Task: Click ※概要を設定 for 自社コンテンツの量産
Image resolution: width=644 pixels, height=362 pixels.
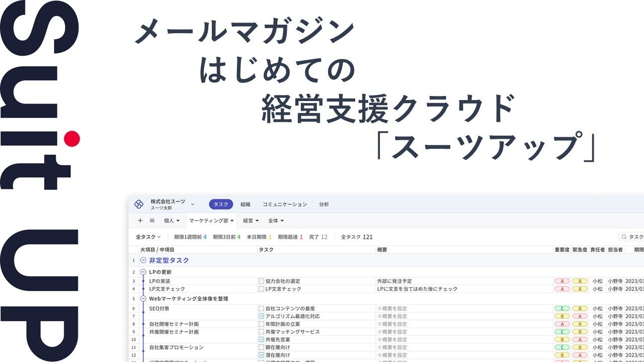Action: click(x=392, y=308)
